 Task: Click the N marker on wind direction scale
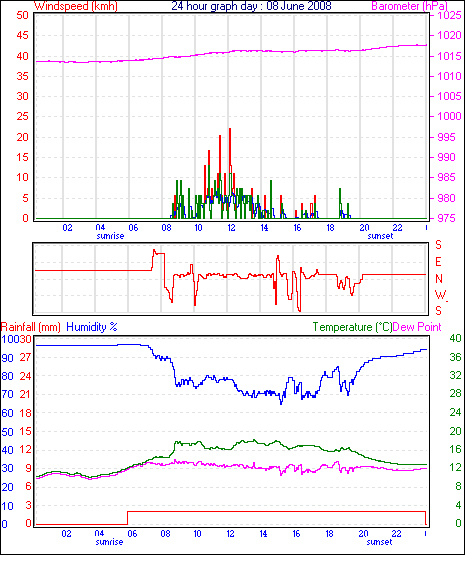[x=438, y=279]
